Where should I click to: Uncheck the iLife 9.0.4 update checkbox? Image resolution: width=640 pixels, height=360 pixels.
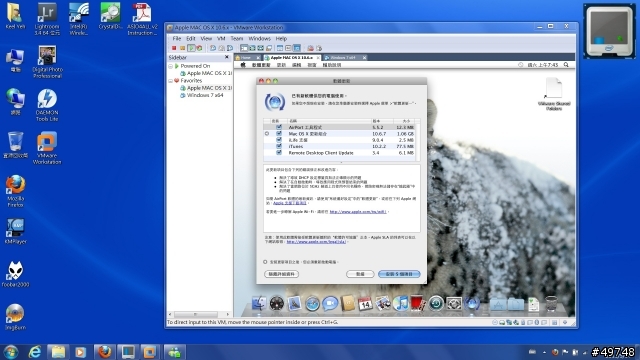pyautogui.click(x=279, y=140)
